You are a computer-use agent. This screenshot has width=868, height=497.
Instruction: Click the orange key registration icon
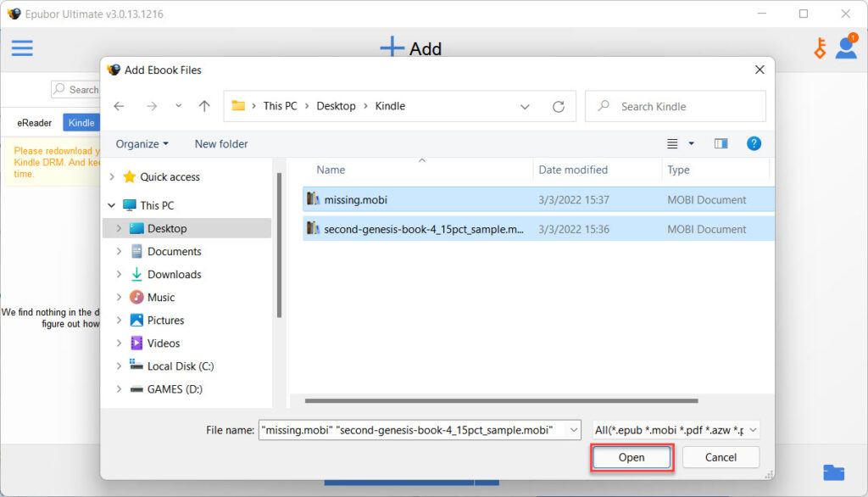(820, 47)
